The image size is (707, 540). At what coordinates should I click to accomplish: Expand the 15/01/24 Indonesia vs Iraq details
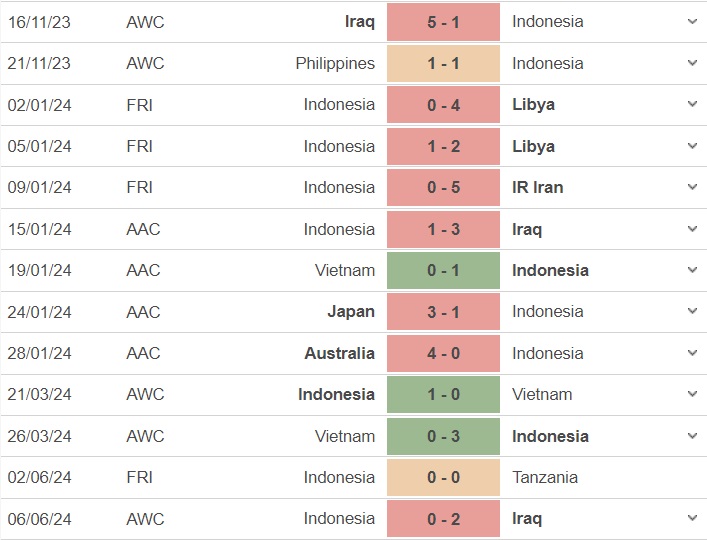[692, 229]
